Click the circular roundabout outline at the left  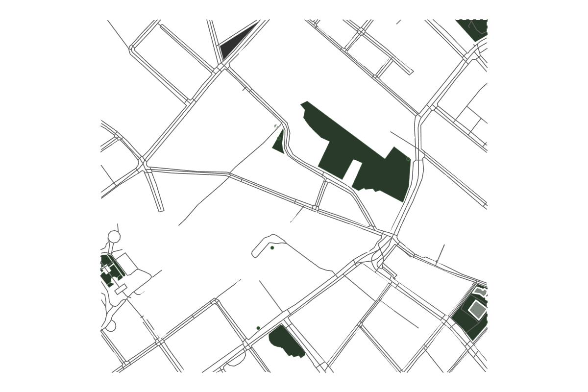(x=114, y=237)
